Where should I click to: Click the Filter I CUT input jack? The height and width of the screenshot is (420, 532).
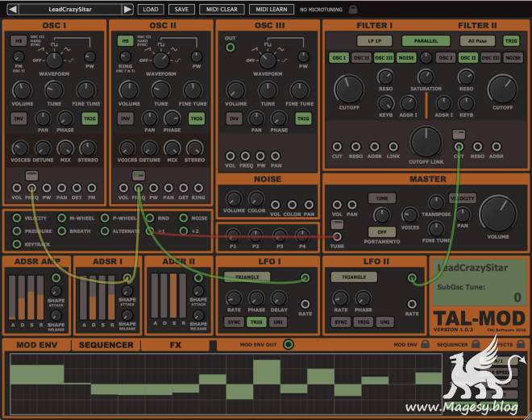[337, 147]
